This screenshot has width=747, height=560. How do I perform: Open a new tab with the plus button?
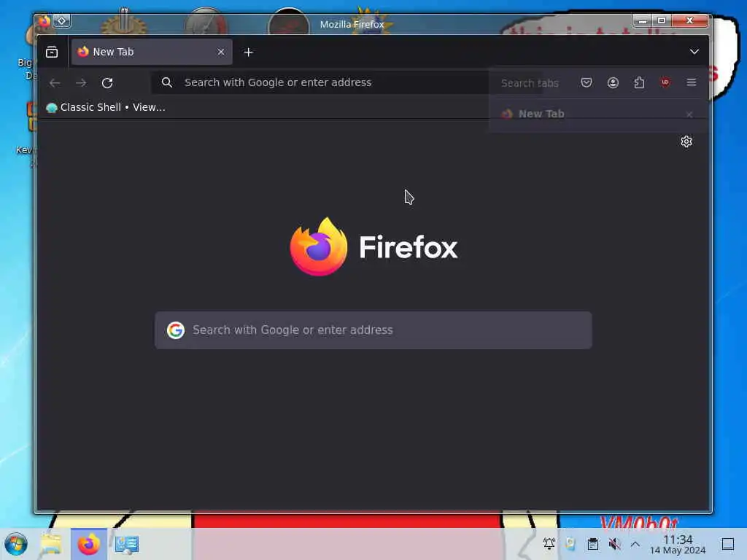tap(248, 52)
